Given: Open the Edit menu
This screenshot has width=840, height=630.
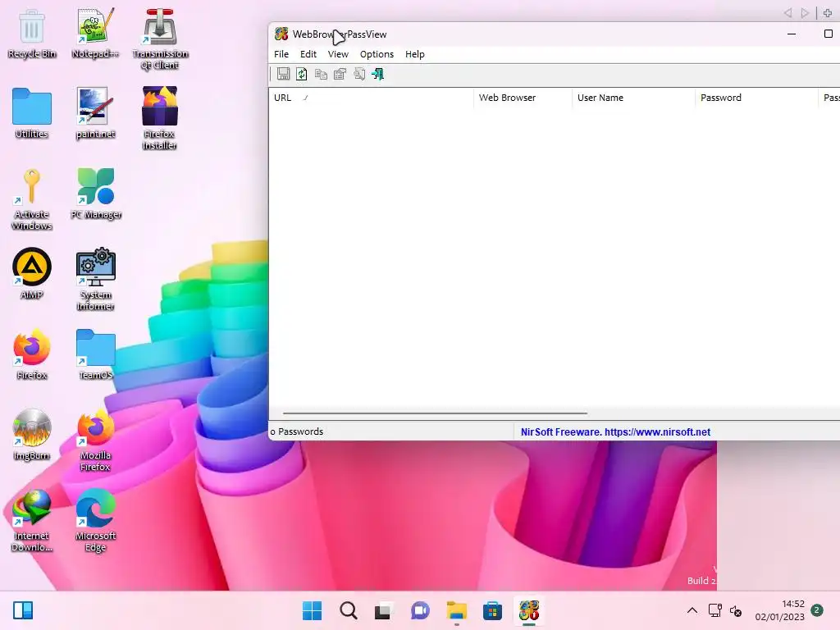Looking at the screenshot, I should coord(308,54).
